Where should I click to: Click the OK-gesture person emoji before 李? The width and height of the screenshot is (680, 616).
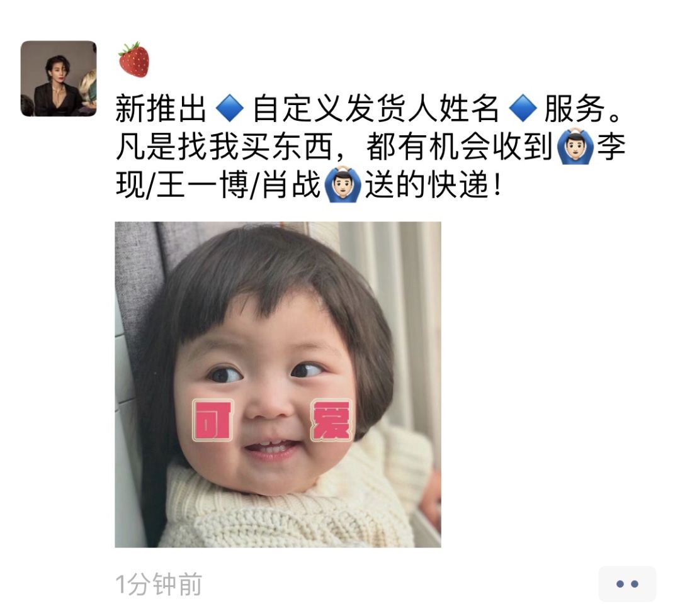pyautogui.click(x=574, y=147)
